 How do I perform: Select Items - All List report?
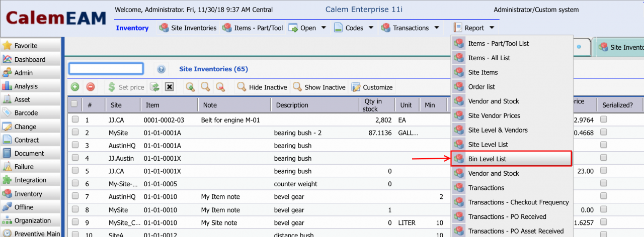[512, 58]
